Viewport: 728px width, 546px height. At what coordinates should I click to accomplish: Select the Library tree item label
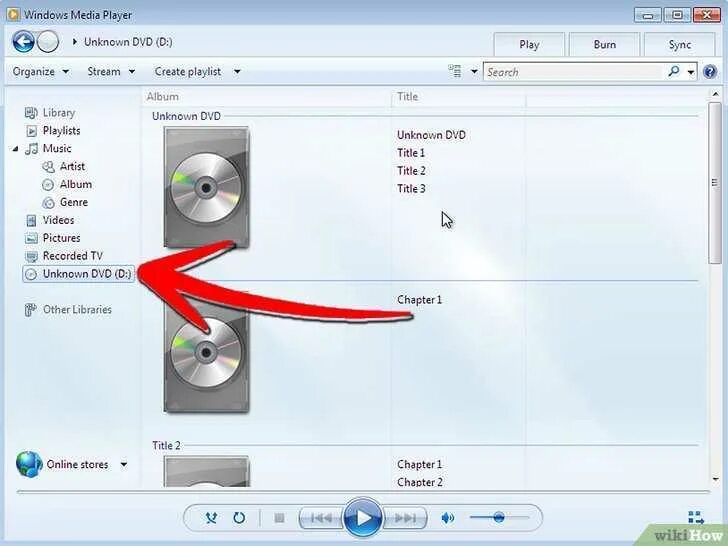tap(58, 113)
